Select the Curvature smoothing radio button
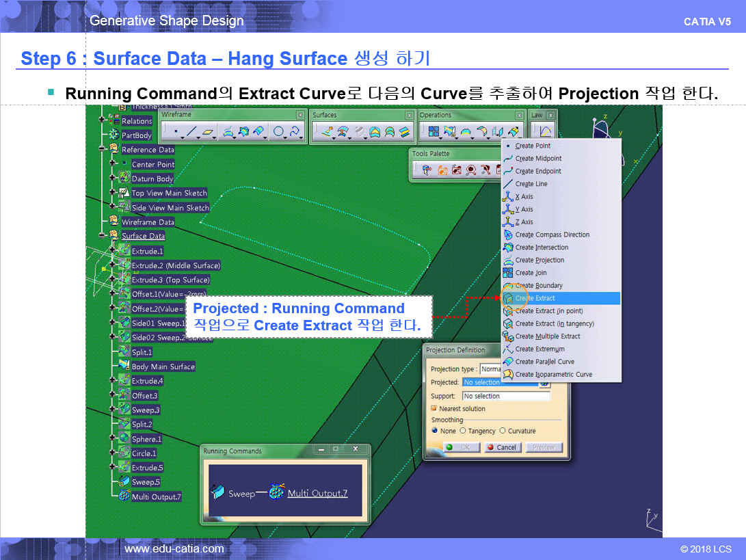This screenshot has height=560, width=746. [503, 431]
